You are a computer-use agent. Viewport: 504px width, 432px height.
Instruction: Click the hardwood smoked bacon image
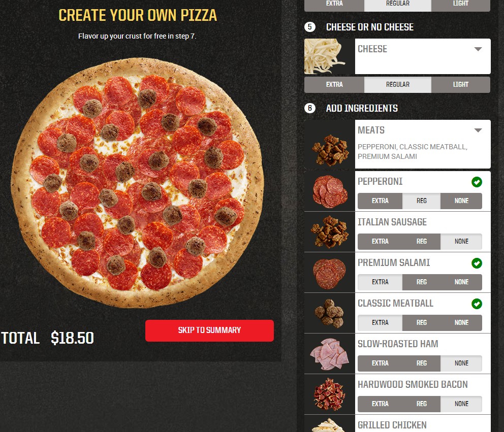coord(329,394)
